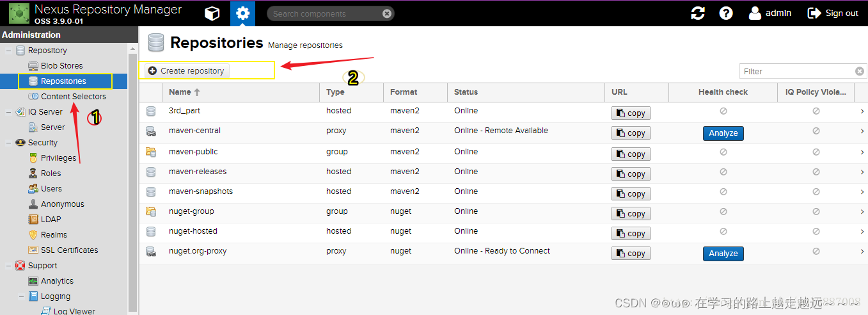The width and height of the screenshot is (868, 315).
Task: Open Privileges in sidebar
Action: pyautogui.click(x=58, y=158)
